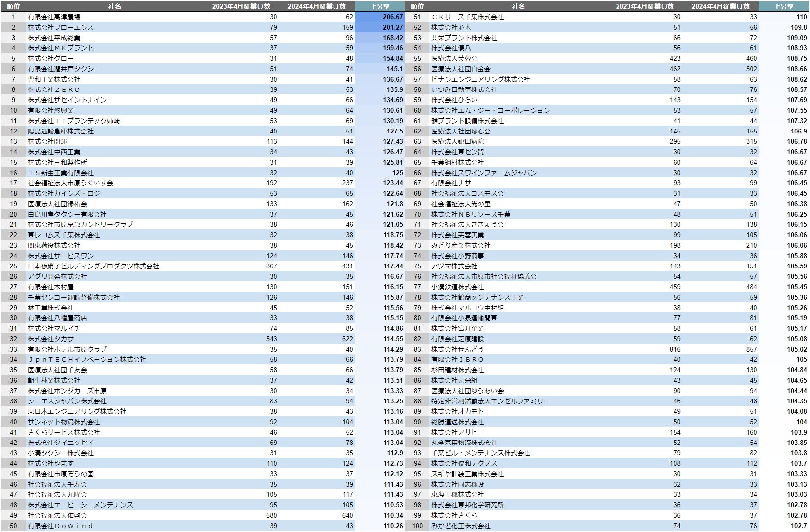This screenshot has width=810, height=532.
Task: Select みかど化工株式会社
Action: point(461,526)
